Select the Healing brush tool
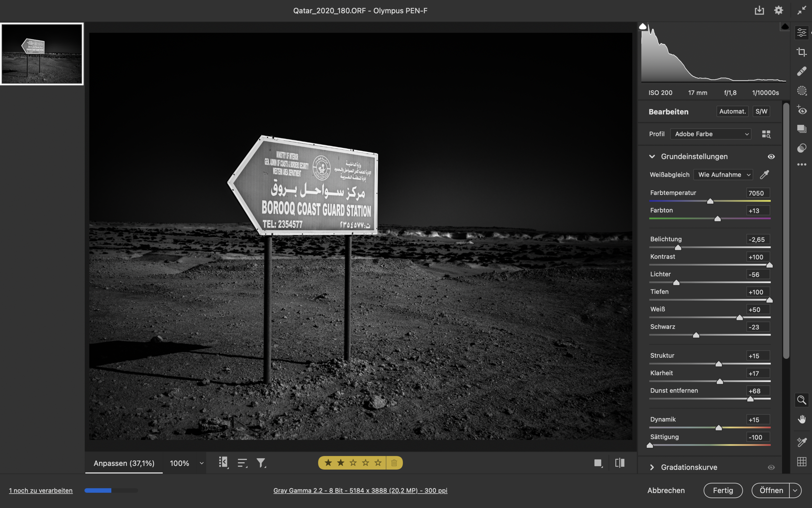812x508 pixels. tap(802, 71)
